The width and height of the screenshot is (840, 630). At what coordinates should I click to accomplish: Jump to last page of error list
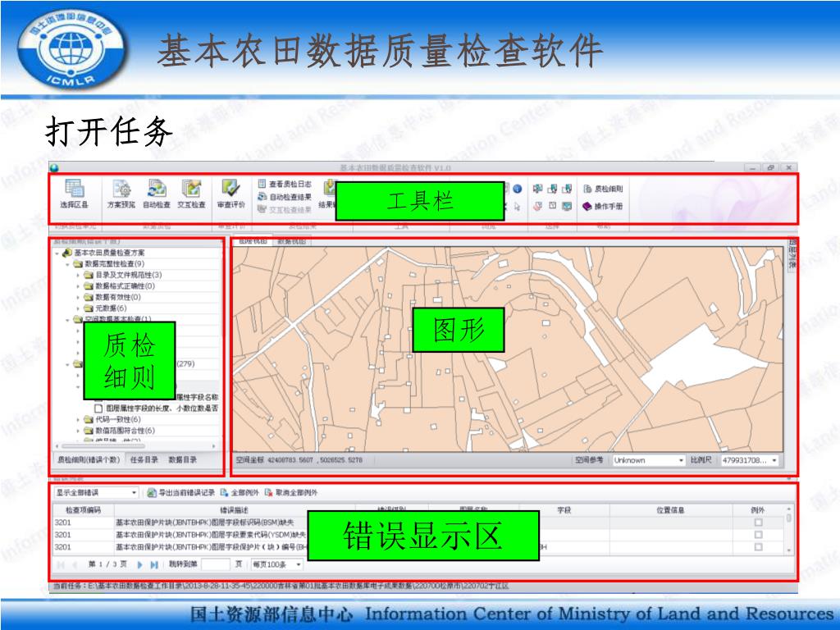(154, 564)
